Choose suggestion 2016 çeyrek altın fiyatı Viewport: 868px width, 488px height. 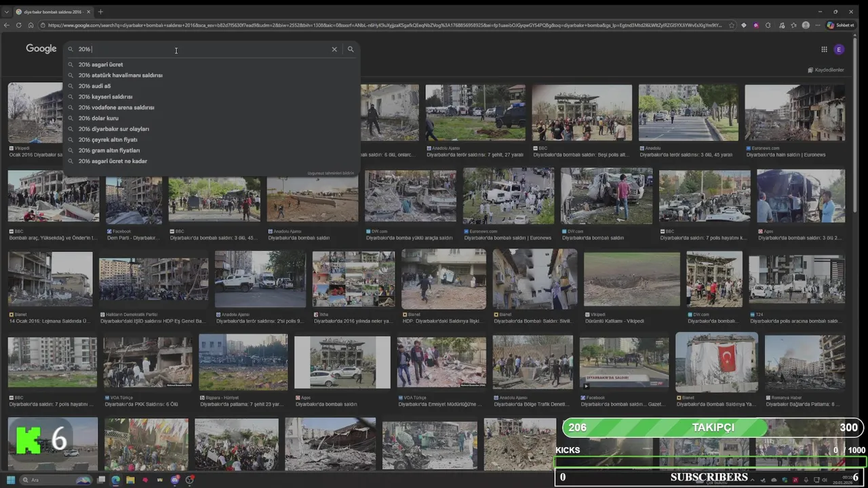pos(210,140)
